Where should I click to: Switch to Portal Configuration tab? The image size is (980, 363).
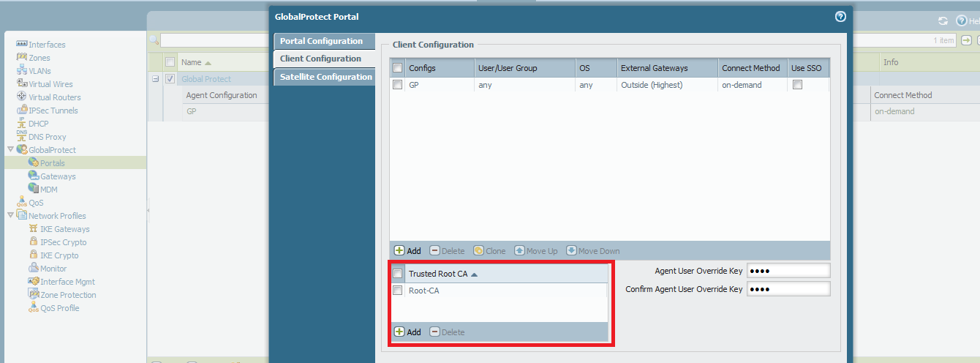[x=324, y=41]
